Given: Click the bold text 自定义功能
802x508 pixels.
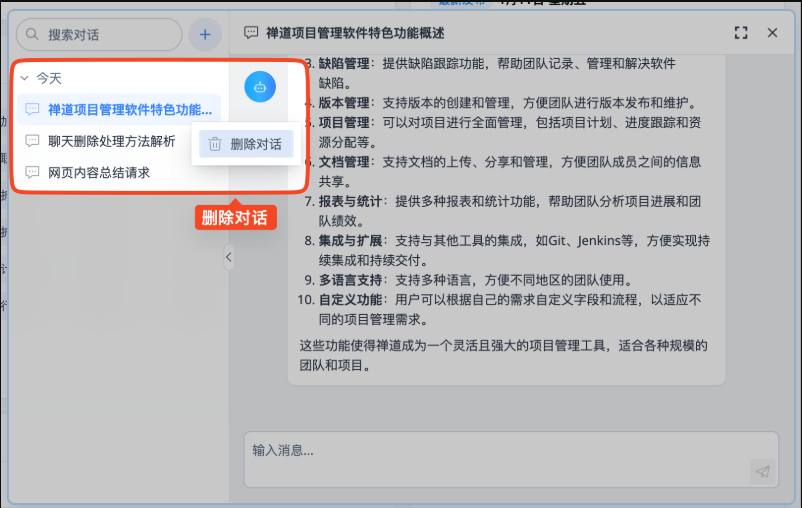Looking at the screenshot, I should pyautogui.click(x=350, y=300).
